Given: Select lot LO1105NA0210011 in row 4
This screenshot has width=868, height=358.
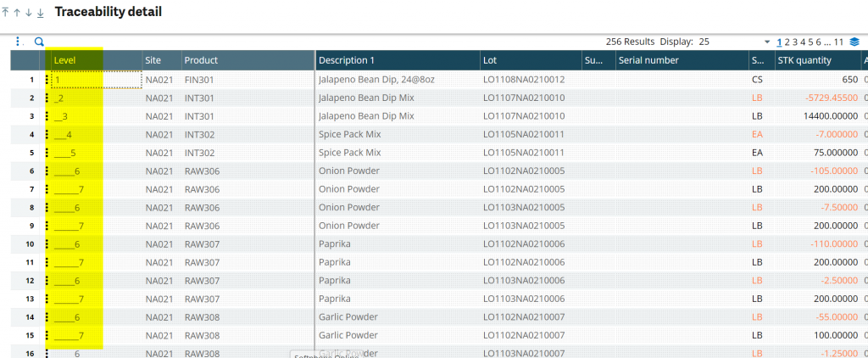Looking at the screenshot, I should click(524, 135).
